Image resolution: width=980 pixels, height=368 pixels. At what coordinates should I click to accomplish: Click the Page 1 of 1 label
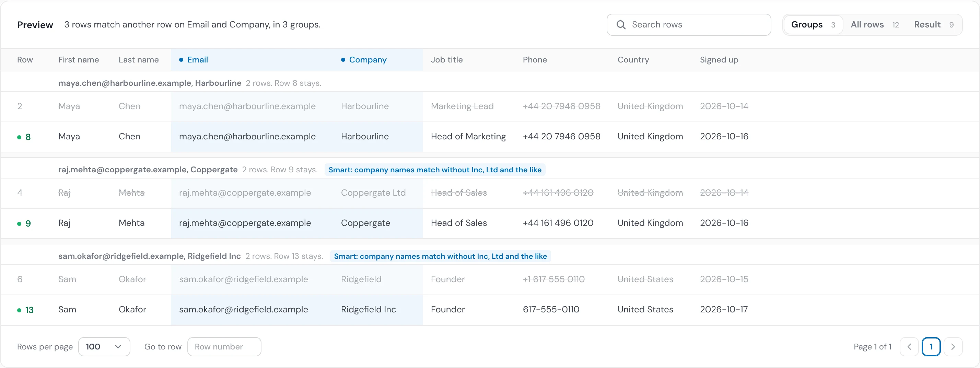coord(872,347)
